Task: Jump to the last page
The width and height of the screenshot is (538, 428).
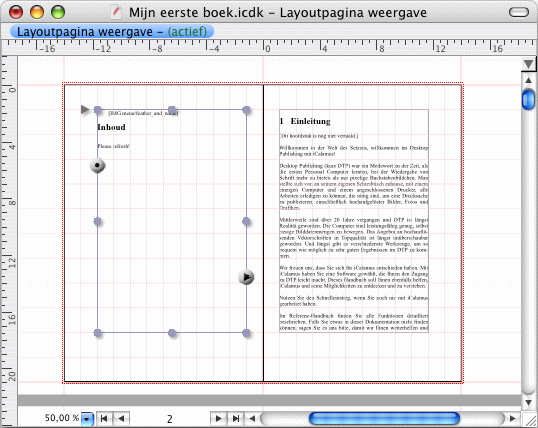Action: pyautogui.click(x=235, y=418)
